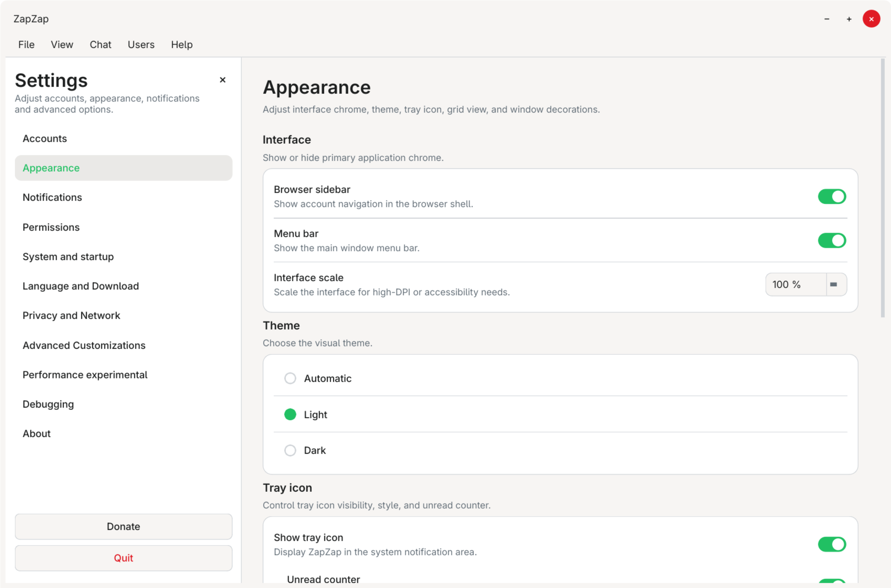Click the Settings title heading
Screen dimensions: 891x588
point(51,80)
